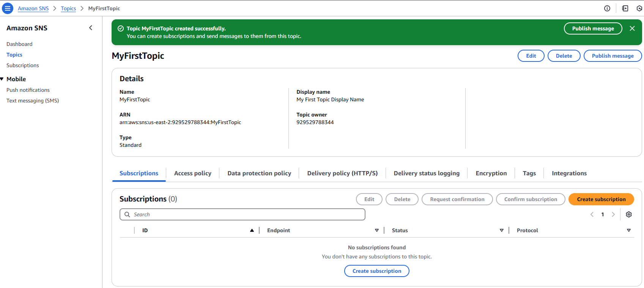
Task: Click the clock icon at top right edge
Action: [639, 8]
